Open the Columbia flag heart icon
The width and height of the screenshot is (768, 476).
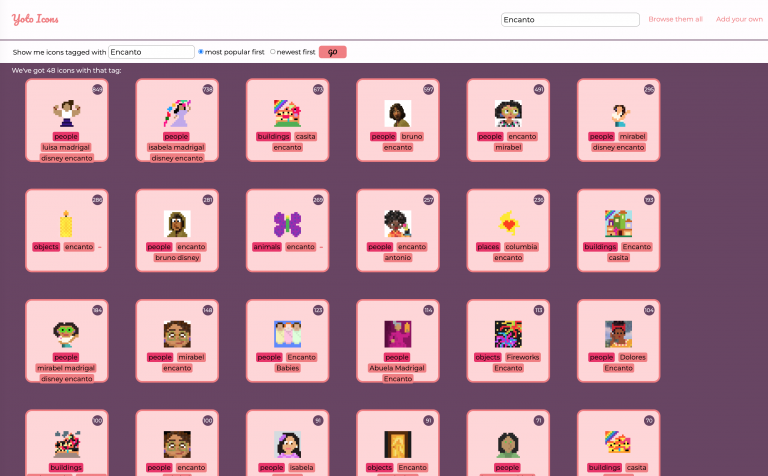(x=508, y=224)
